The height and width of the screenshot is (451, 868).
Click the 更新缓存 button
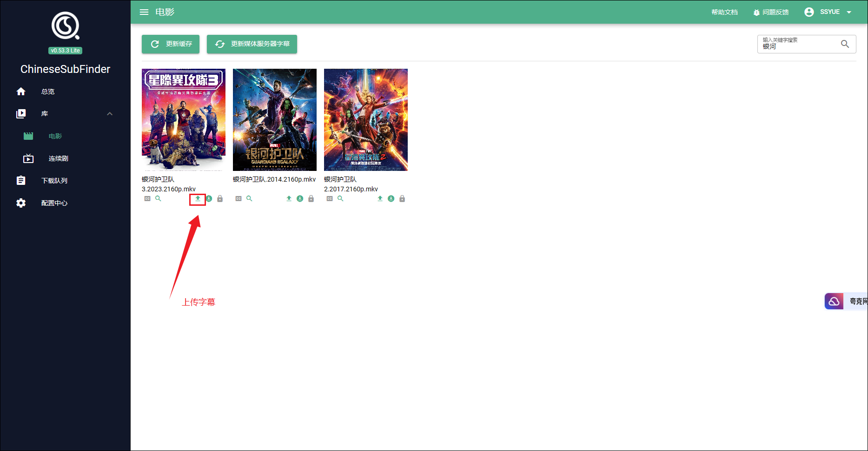pyautogui.click(x=171, y=44)
